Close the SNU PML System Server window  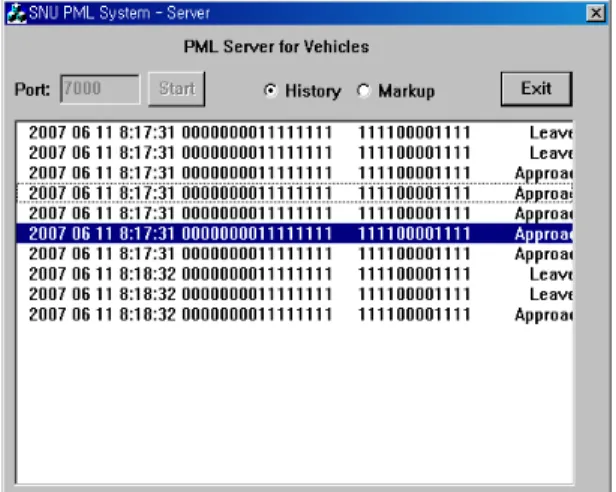[596, 13]
